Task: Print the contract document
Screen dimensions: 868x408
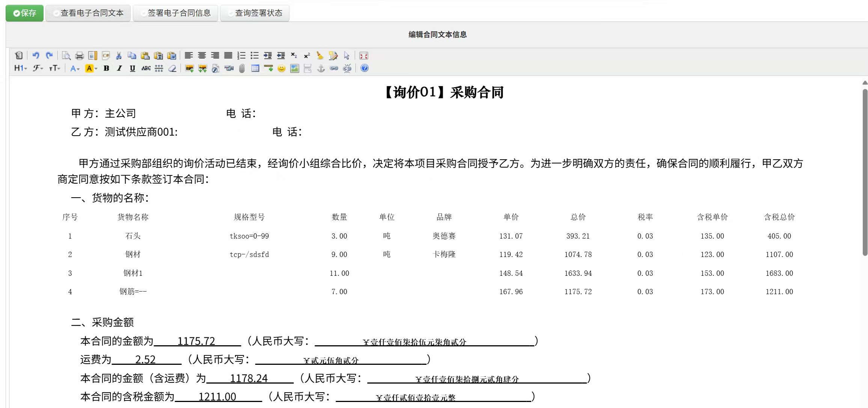Action: pos(79,55)
